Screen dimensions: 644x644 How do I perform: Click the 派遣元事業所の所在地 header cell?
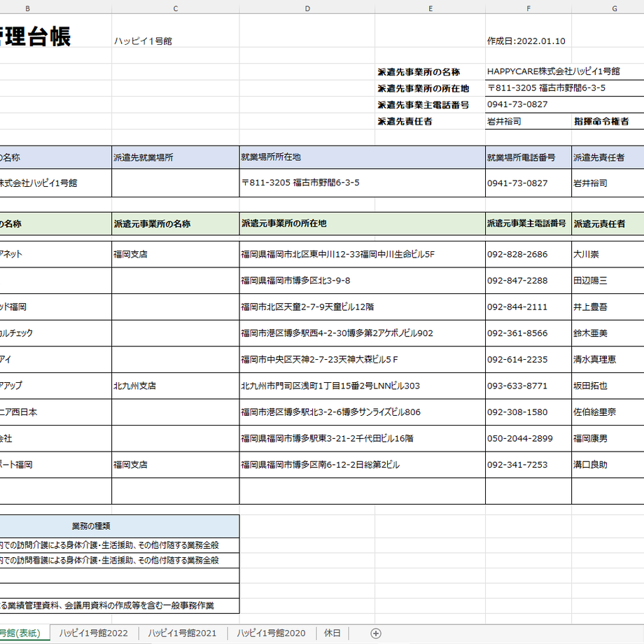[x=363, y=224]
